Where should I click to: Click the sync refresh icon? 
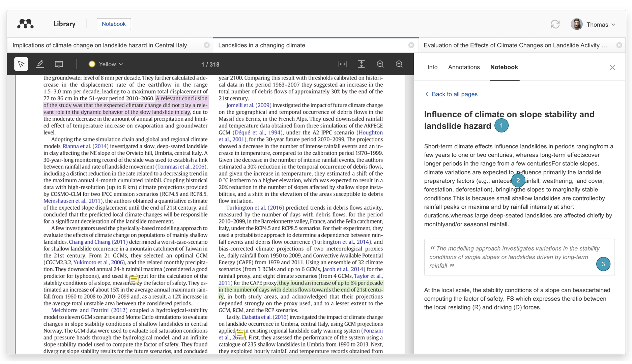pos(555,24)
